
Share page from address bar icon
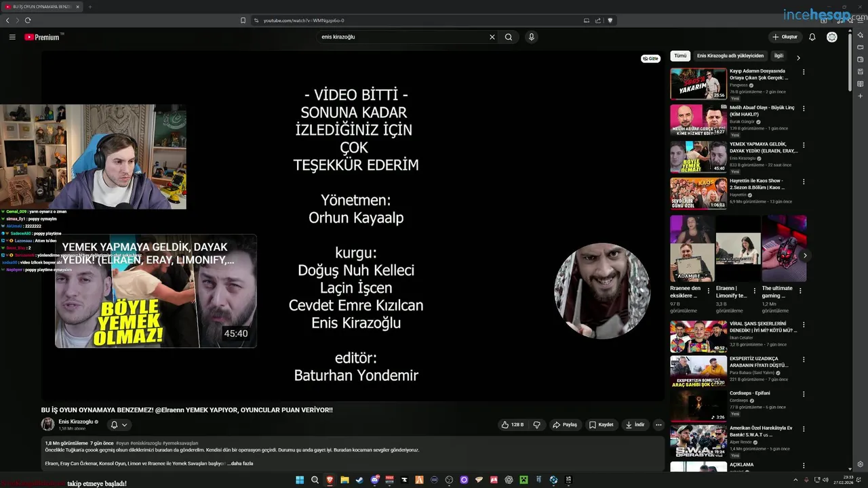pos(598,20)
